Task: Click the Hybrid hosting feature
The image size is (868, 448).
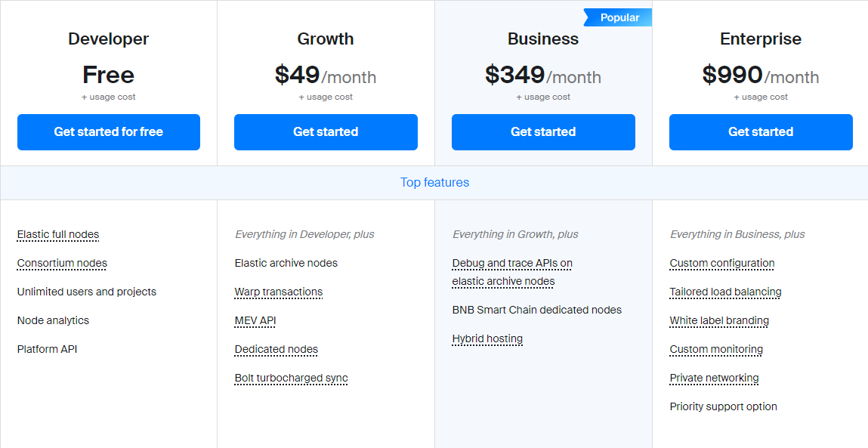Action: click(x=487, y=338)
